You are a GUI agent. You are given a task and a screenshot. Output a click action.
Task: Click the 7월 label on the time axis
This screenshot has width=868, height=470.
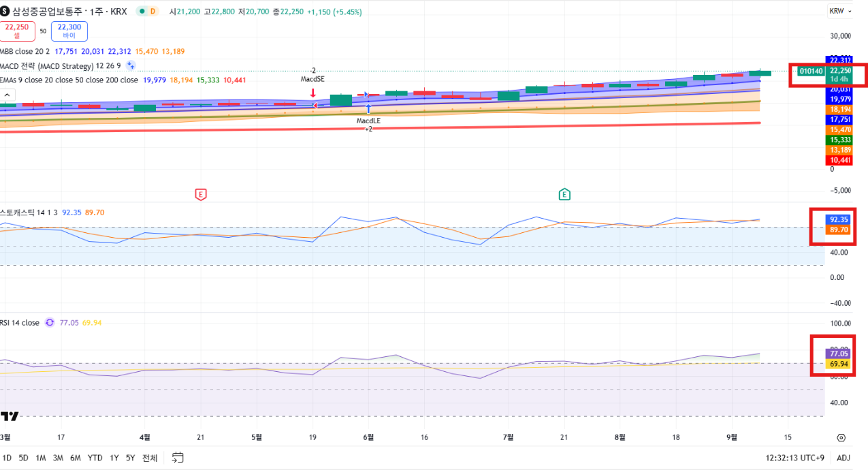508,437
